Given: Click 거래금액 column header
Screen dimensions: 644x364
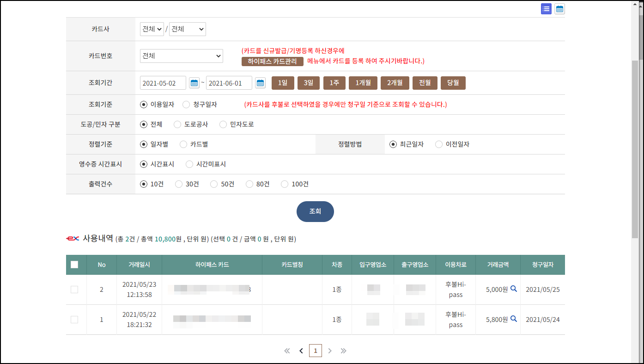Looking at the screenshot, I should 498,265.
